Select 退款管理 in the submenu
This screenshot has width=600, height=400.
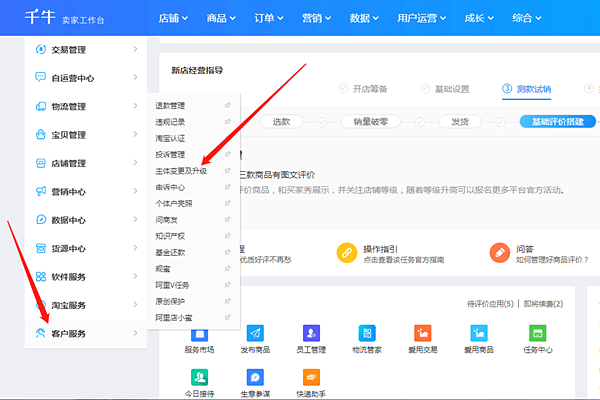pyautogui.click(x=170, y=106)
